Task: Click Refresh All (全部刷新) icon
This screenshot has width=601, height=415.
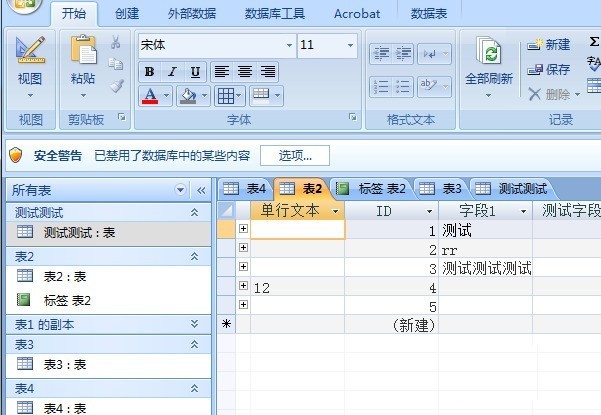Action: click(x=489, y=51)
